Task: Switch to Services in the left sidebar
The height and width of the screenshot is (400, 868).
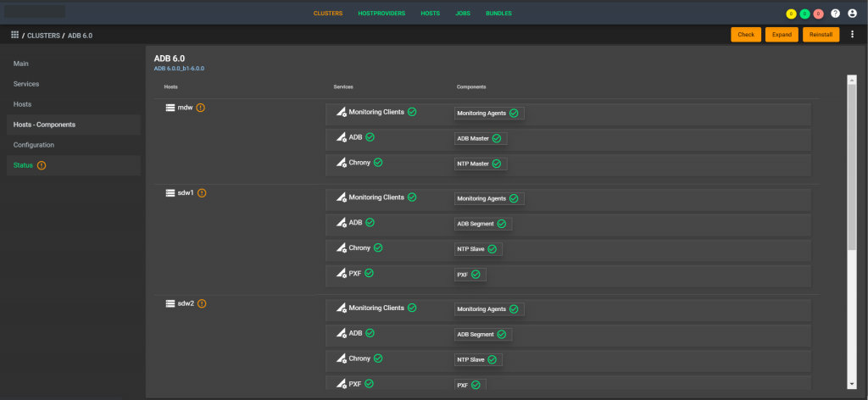Action: [x=26, y=84]
